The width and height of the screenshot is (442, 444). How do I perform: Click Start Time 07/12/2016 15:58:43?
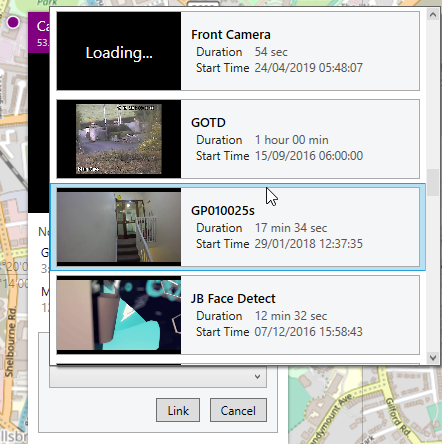point(279,332)
